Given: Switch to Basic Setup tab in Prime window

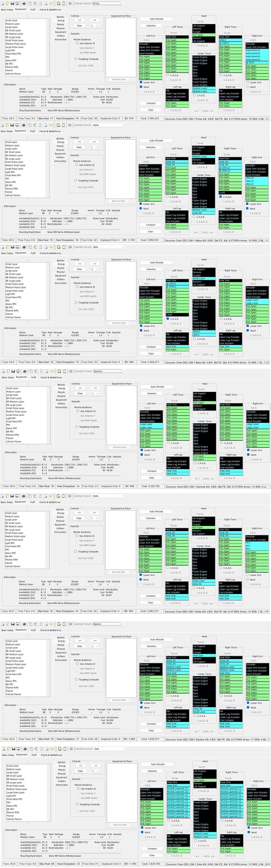Looking at the screenshot, I should tap(7, 10).
